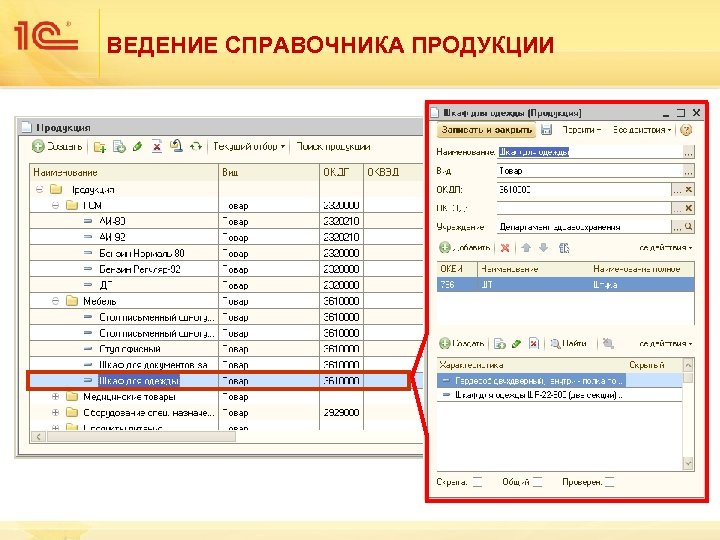720x540 pixels.
Task: Click the Найти button
Action: point(569,343)
